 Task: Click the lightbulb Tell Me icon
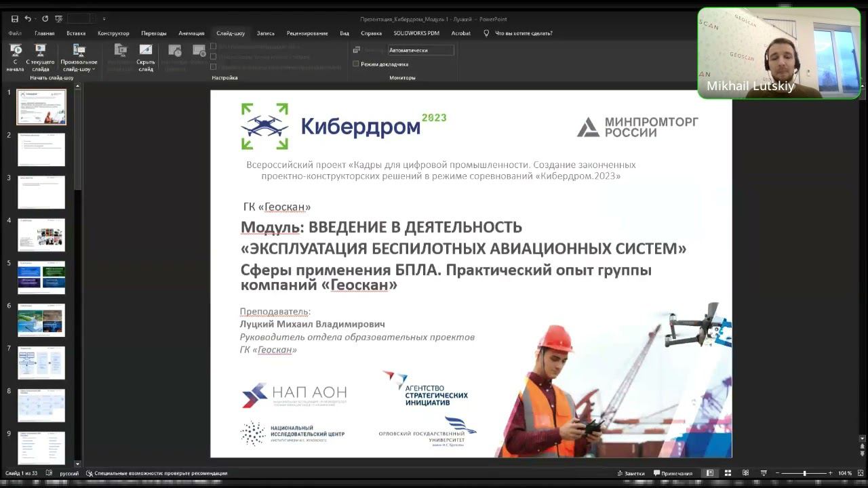click(486, 33)
